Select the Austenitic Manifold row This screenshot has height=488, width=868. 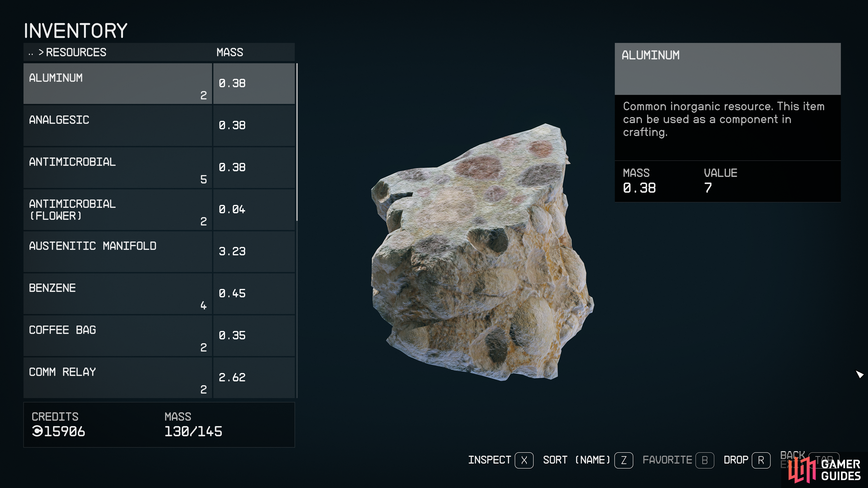pos(159,252)
